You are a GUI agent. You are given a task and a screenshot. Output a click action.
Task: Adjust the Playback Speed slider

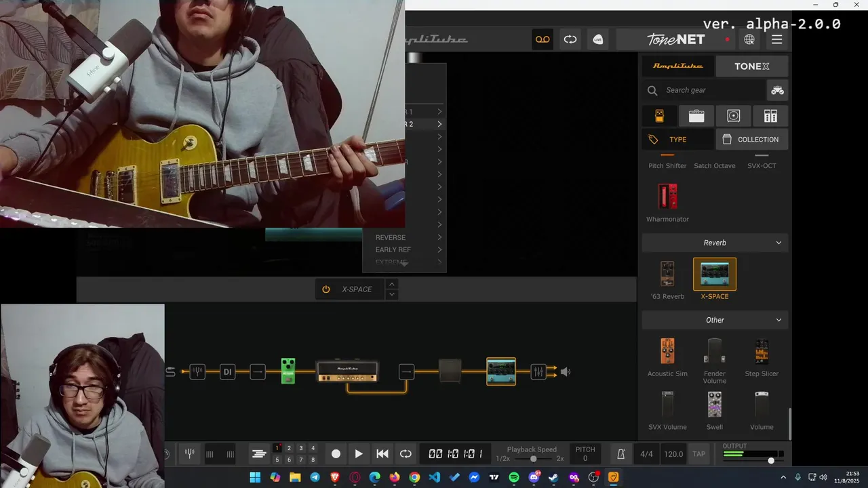534,459
